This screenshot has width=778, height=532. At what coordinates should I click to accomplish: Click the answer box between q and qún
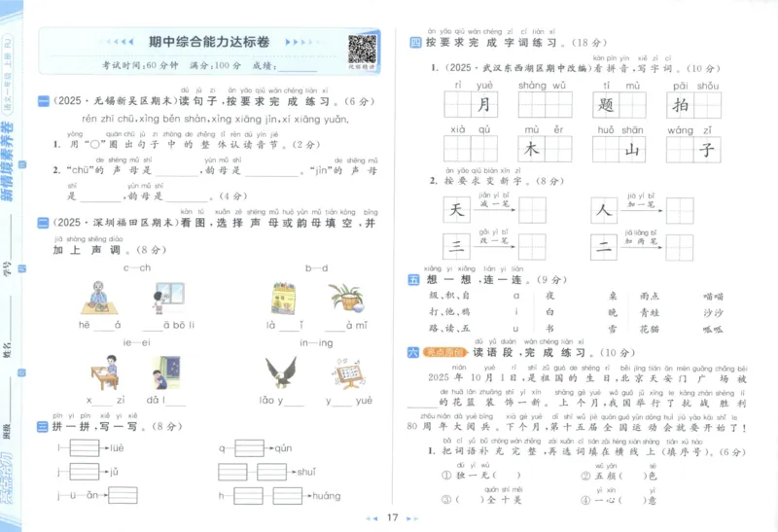tap(250, 448)
